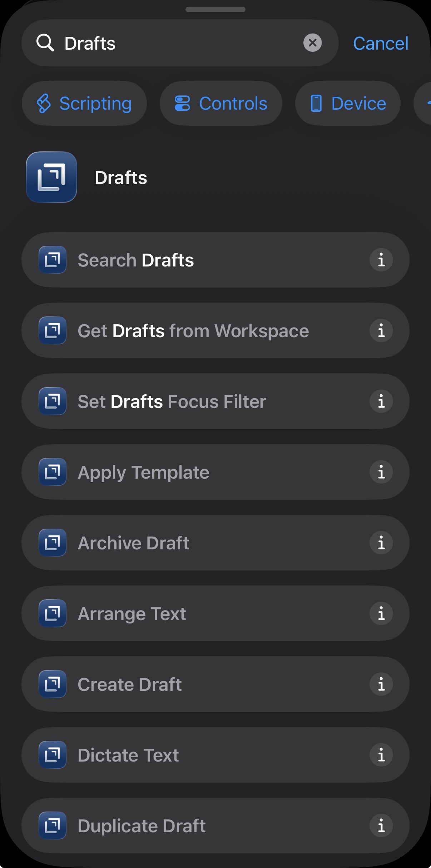Show info for Get Drafts from Workspace
Viewport: 431px width, 868px height.
[x=381, y=331]
